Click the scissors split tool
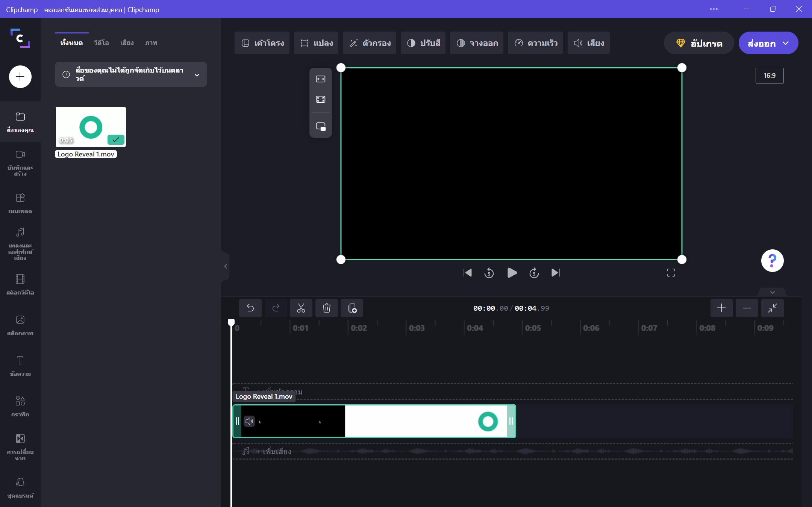The height and width of the screenshot is (507, 812). tap(301, 308)
